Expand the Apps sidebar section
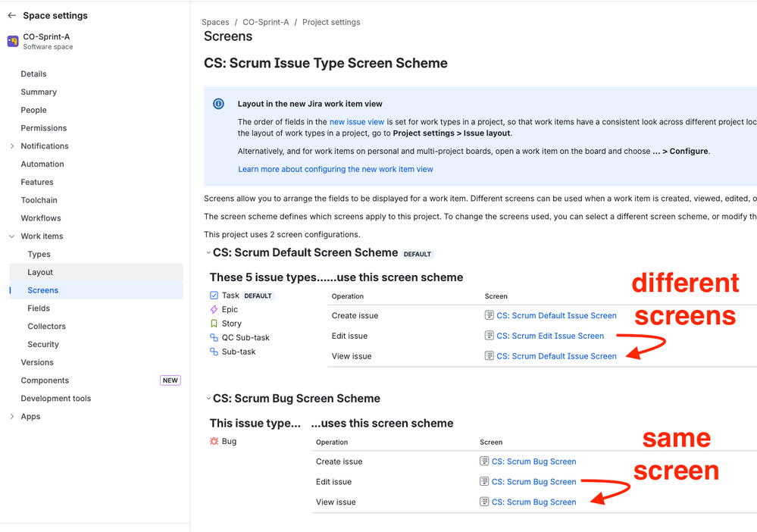Screen dimensions: 757x532 click(x=12, y=416)
